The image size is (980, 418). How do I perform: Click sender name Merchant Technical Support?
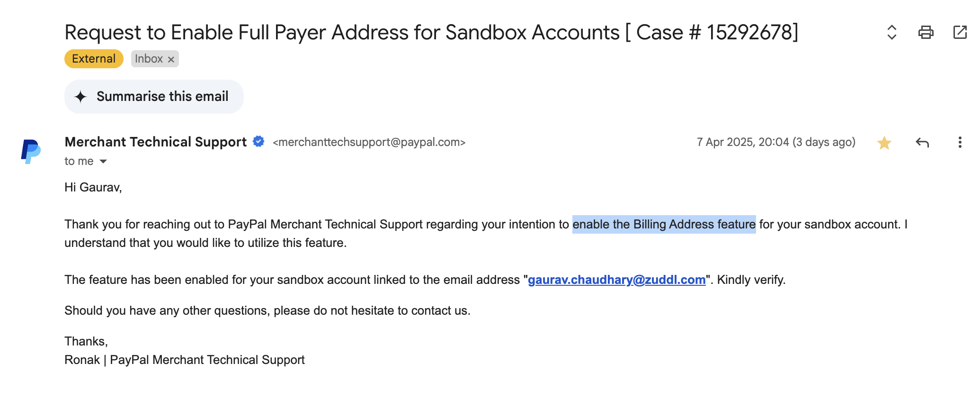(155, 142)
